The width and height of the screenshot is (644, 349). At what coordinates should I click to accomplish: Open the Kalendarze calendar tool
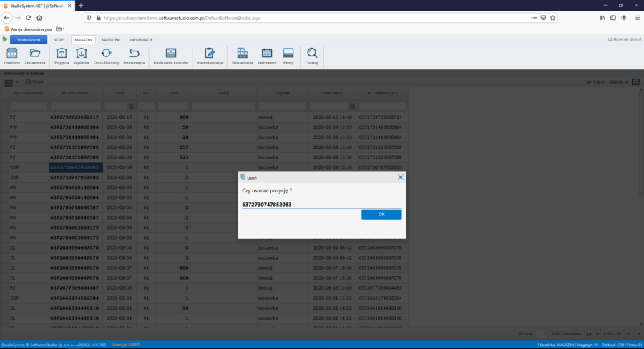pyautogui.click(x=267, y=56)
